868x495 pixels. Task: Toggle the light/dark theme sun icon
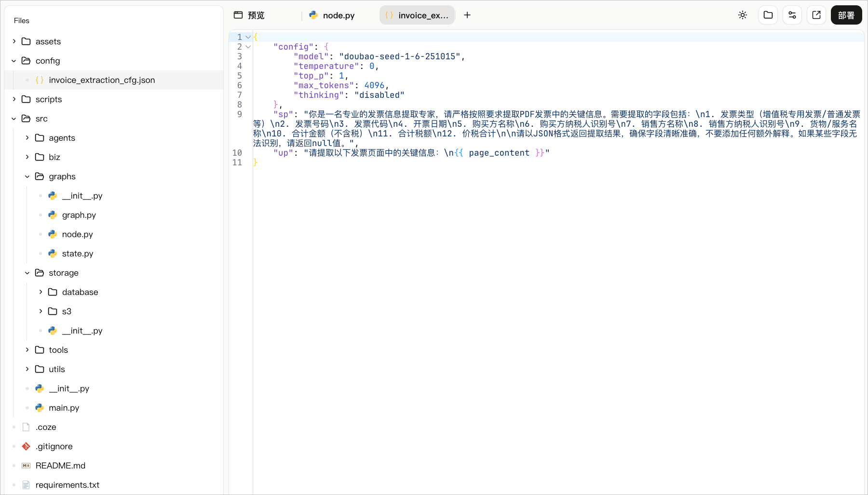[x=743, y=15]
